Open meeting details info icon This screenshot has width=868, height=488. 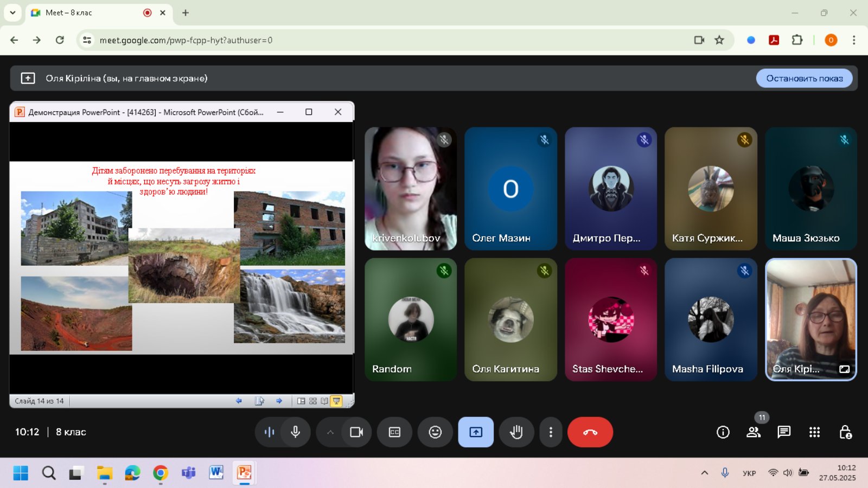click(723, 432)
